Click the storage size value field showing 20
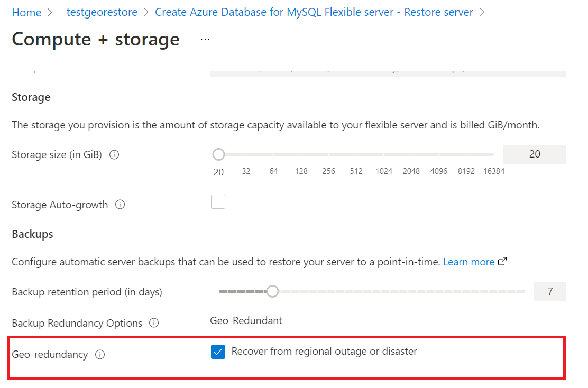This screenshot has width=588, height=388. coord(534,154)
